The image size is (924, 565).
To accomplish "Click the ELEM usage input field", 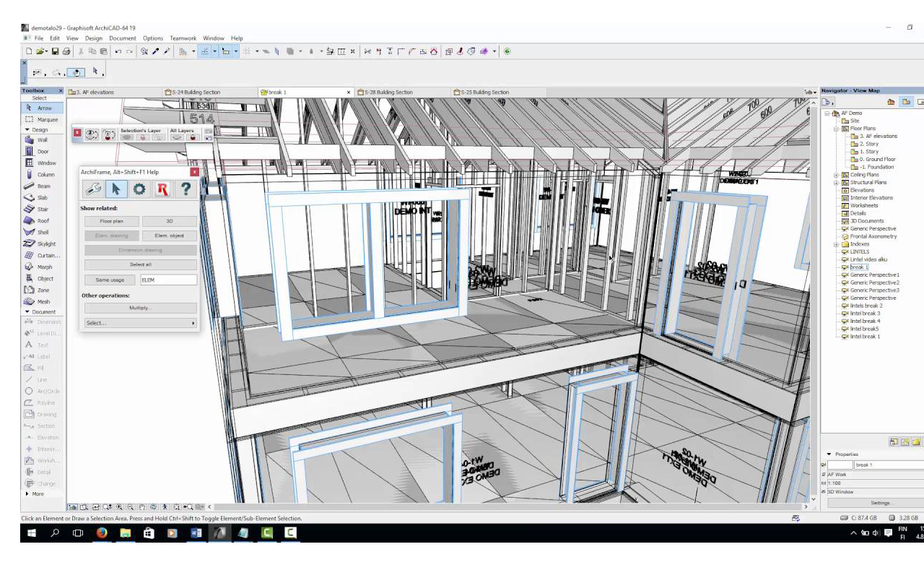I will (x=168, y=280).
